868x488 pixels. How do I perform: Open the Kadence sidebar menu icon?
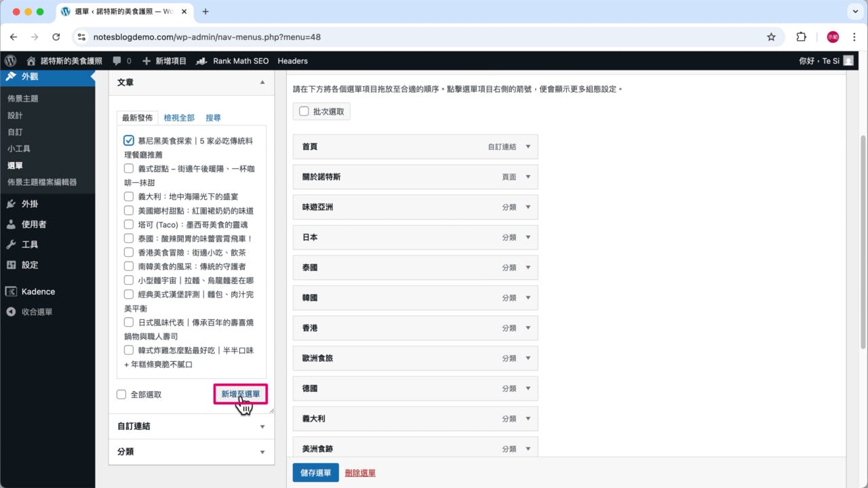11,291
